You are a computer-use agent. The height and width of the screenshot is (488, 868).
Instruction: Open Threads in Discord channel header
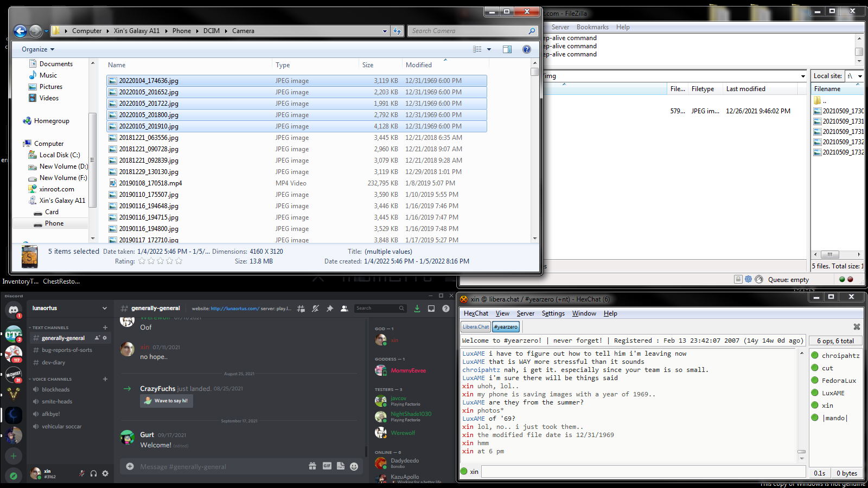pos(301,309)
